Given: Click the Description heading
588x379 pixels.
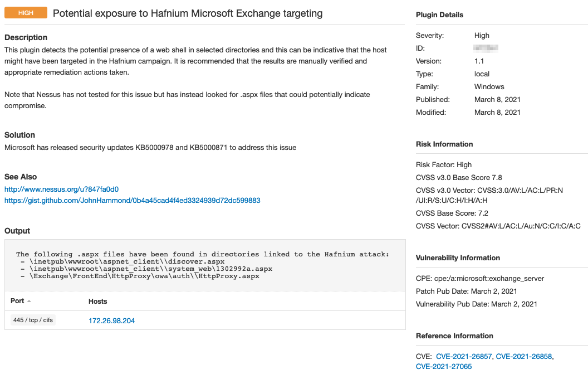Looking at the screenshot, I should (x=26, y=37).
